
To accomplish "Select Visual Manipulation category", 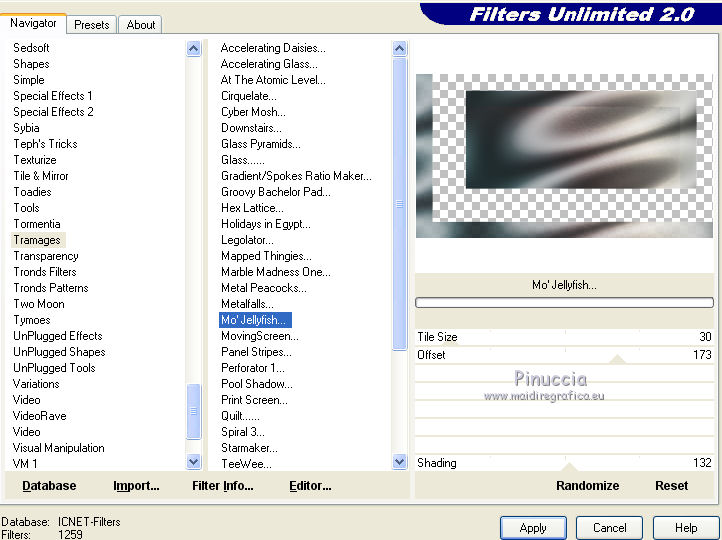I will click(x=58, y=448).
